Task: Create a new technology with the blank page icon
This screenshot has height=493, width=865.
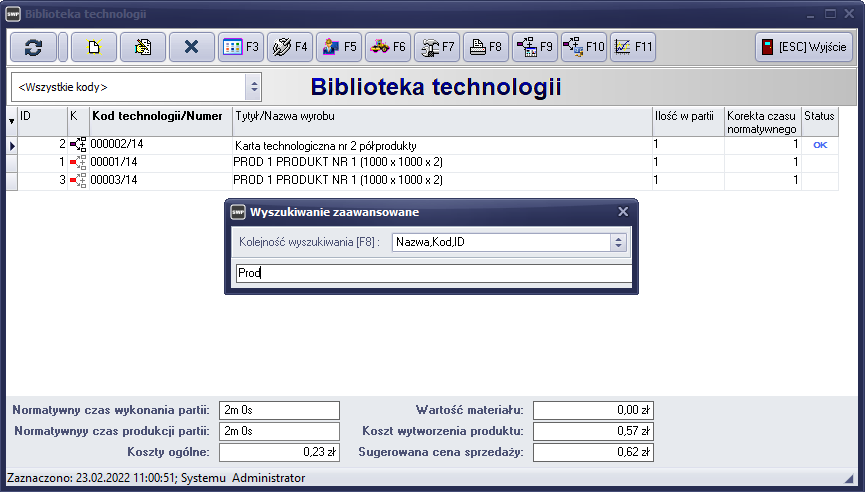Action: tap(90, 47)
